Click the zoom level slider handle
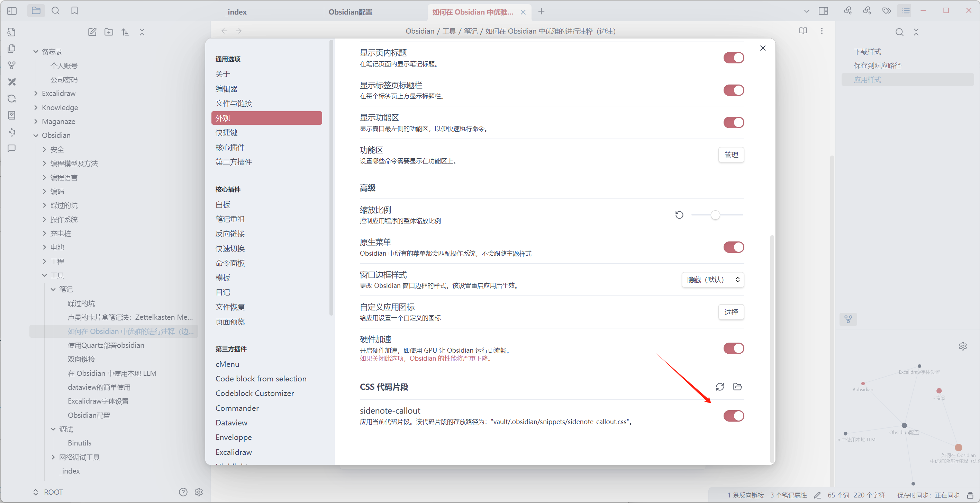980x503 pixels. [x=715, y=215]
